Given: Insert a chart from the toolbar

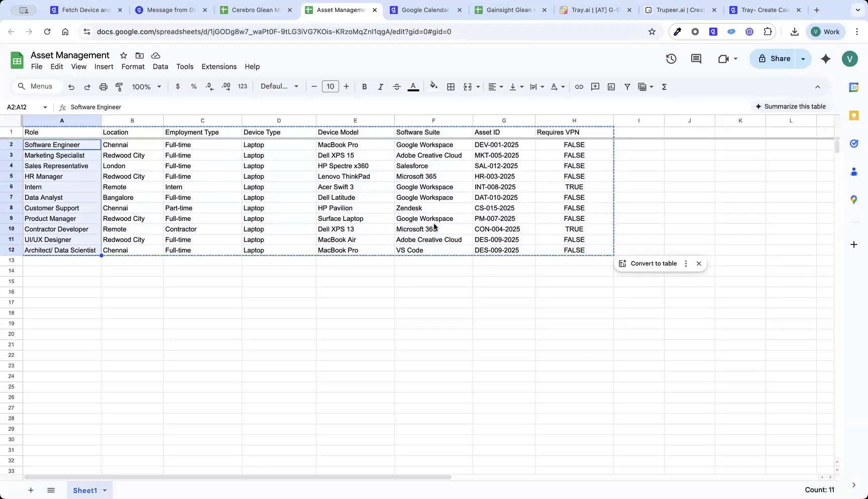Looking at the screenshot, I should coord(611,86).
